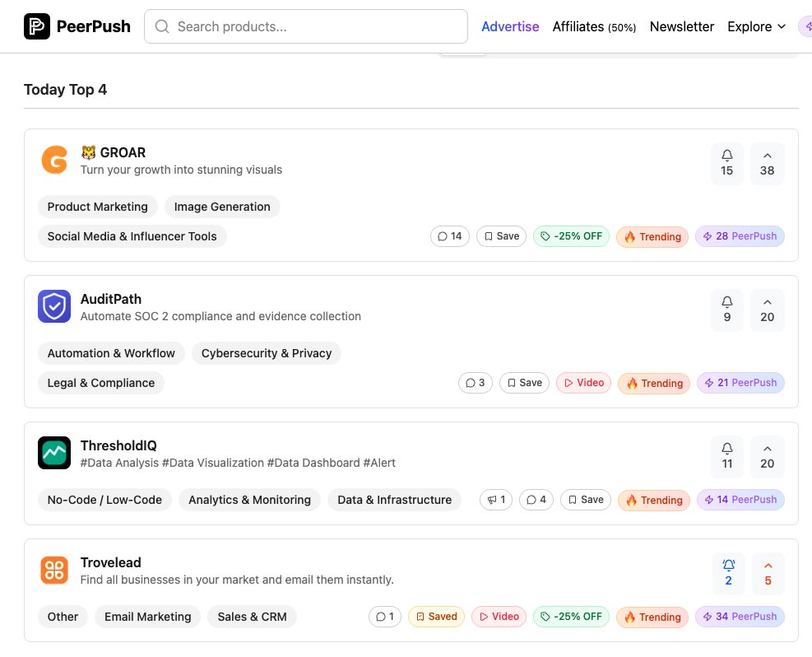The height and width of the screenshot is (657, 812).
Task: Click the Today Top 4 heading
Action: point(65,90)
